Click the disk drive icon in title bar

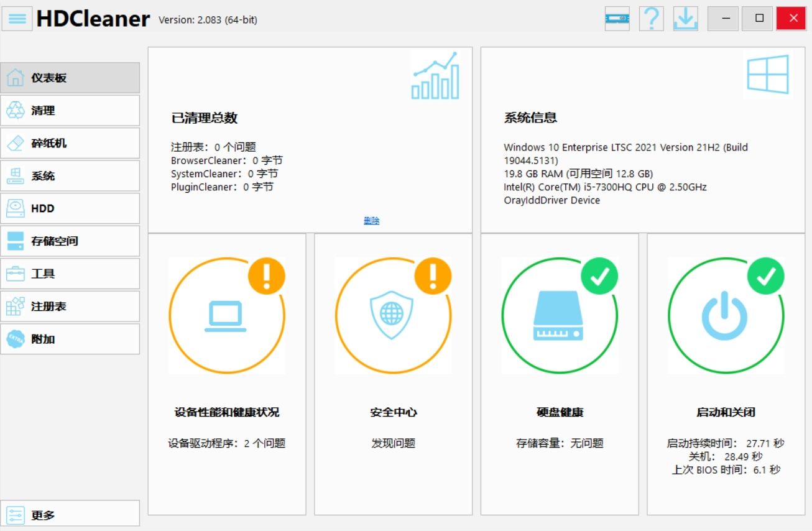[617, 19]
